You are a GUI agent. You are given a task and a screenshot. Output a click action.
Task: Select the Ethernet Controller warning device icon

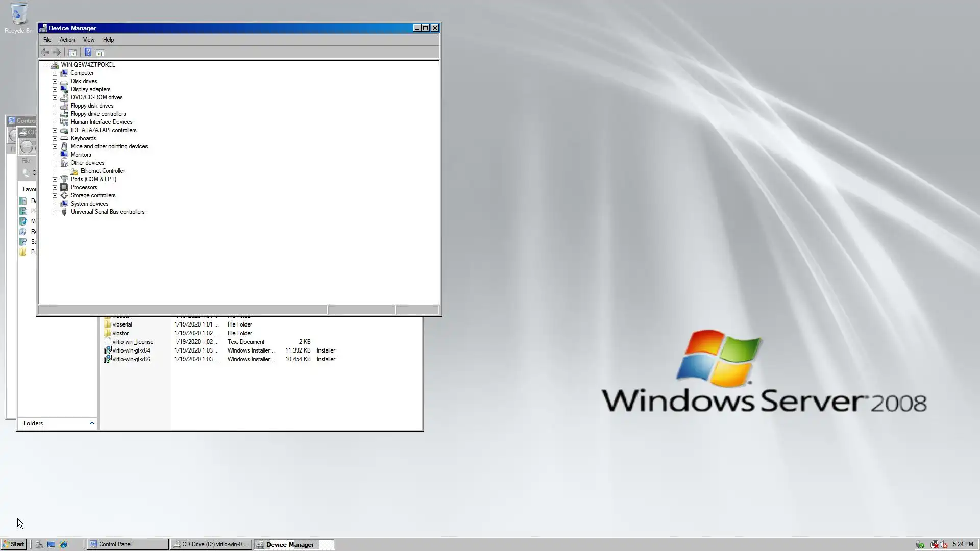[75, 171]
